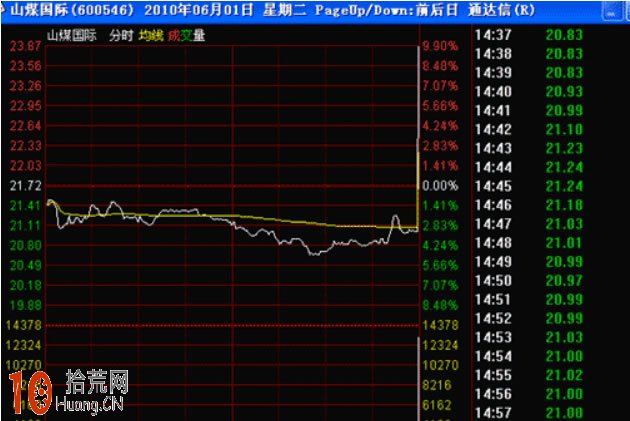Click the 21.10 price value
The image size is (630, 421).
tap(564, 129)
